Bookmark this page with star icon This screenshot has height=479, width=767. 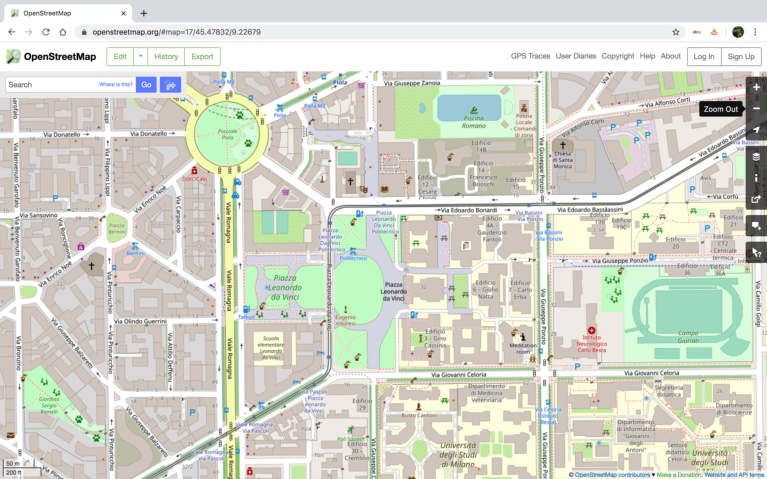[x=676, y=32]
